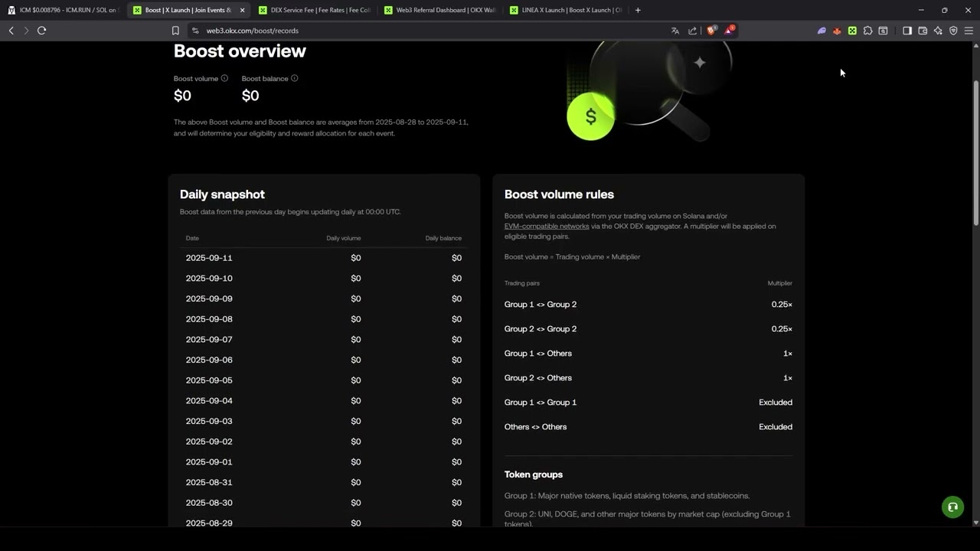The height and width of the screenshot is (551, 980).
Task: Open the OKX Wallet extension icon
Action: tap(852, 31)
